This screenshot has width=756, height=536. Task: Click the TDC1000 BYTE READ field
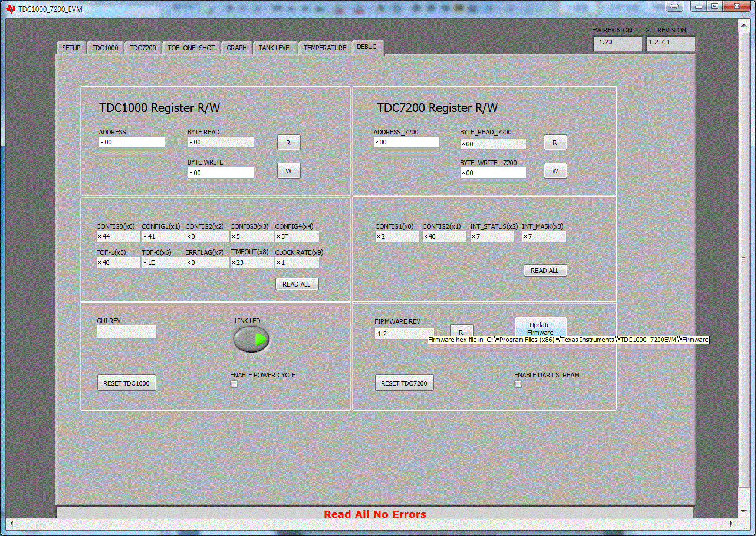pyautogui.click(x=221, y=142)
